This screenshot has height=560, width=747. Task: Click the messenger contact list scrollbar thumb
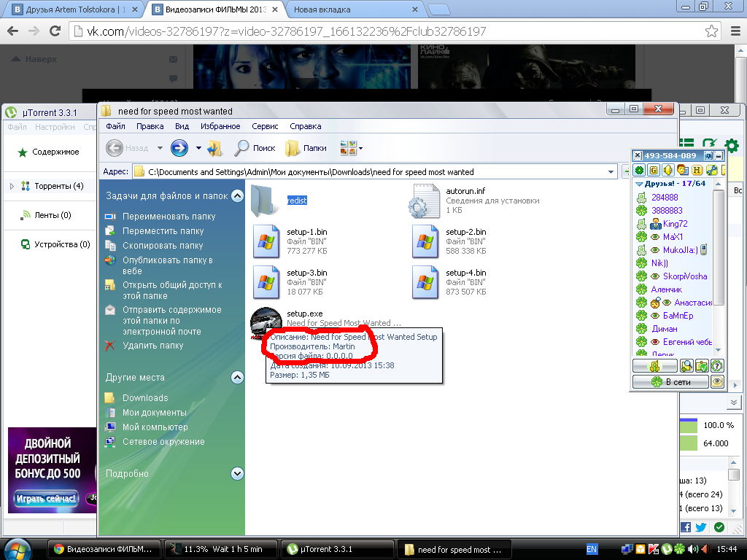coord(719,248)
